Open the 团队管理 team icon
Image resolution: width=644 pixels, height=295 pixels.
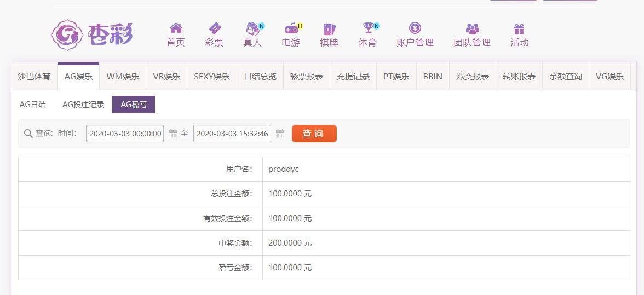click(x=472, y=28)
